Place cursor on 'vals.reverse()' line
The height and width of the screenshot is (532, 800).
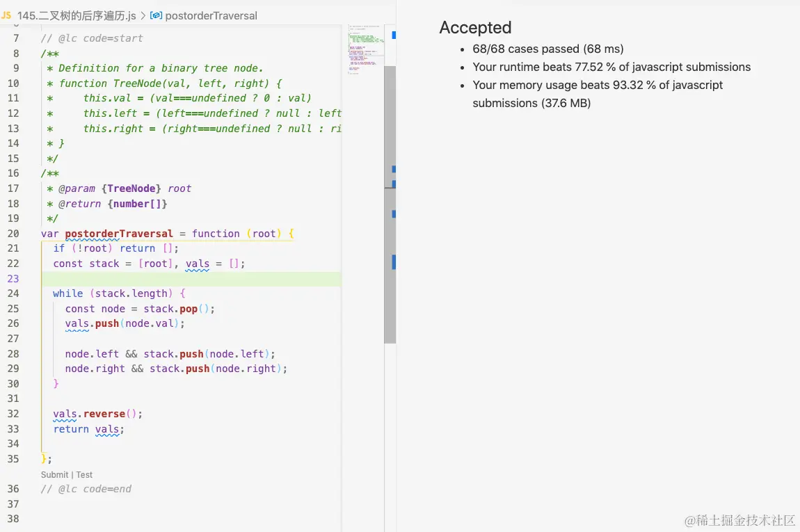coord(97,414)
